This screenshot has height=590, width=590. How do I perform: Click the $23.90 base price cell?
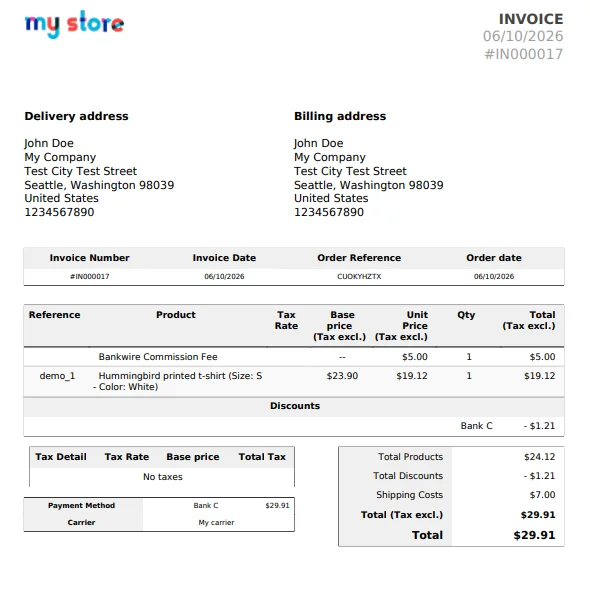pyautogui.click(x=342, y=376)
